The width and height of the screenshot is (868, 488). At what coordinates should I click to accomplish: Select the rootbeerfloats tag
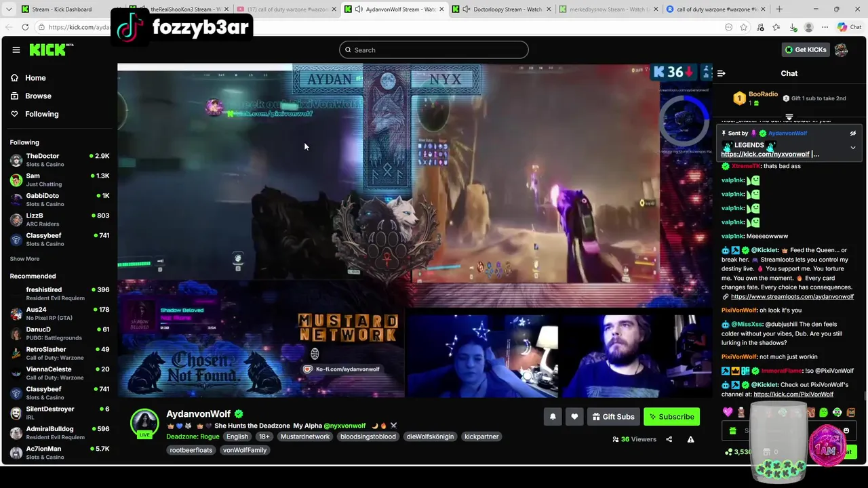[x=191, y=450]
